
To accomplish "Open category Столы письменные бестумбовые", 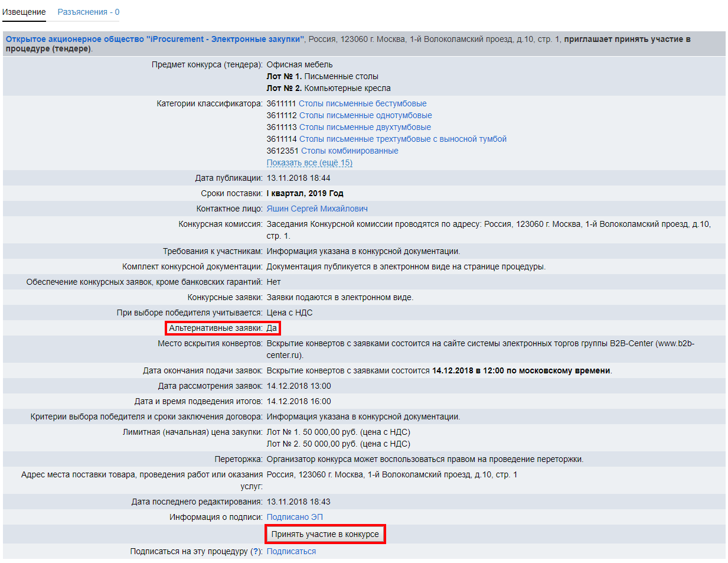I will [x=362, y=103].
